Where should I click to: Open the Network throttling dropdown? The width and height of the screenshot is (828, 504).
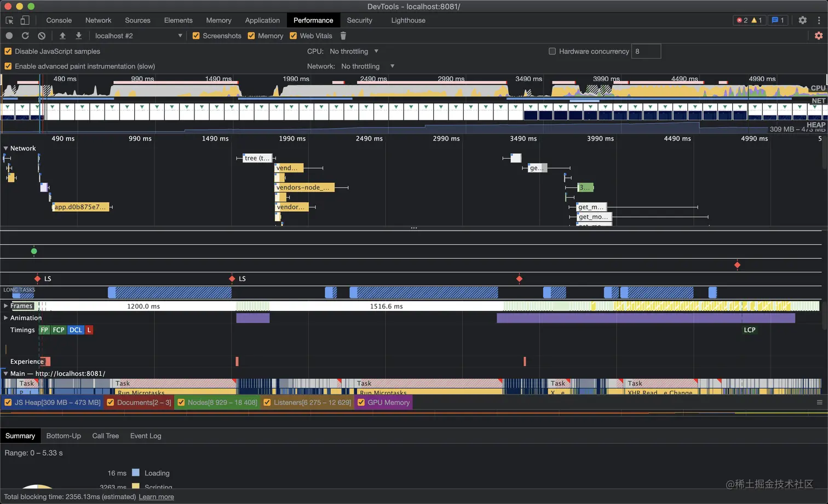point(368,66)
